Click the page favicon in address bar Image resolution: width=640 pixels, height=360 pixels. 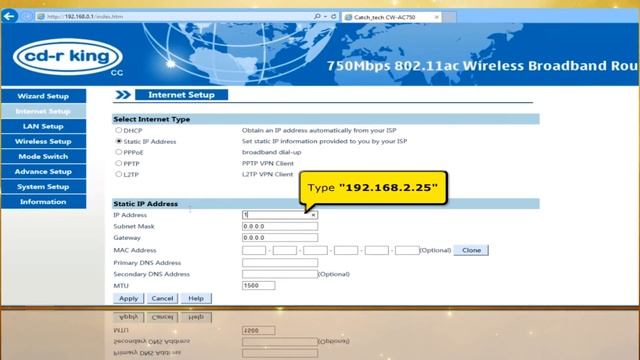(40, 16)
